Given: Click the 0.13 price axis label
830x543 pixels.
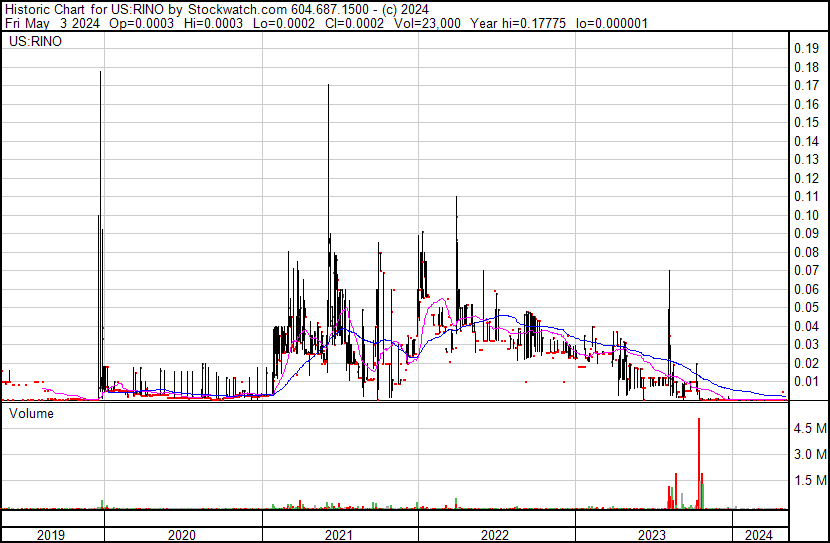Looking at the screenshot, I should (806, 159).
